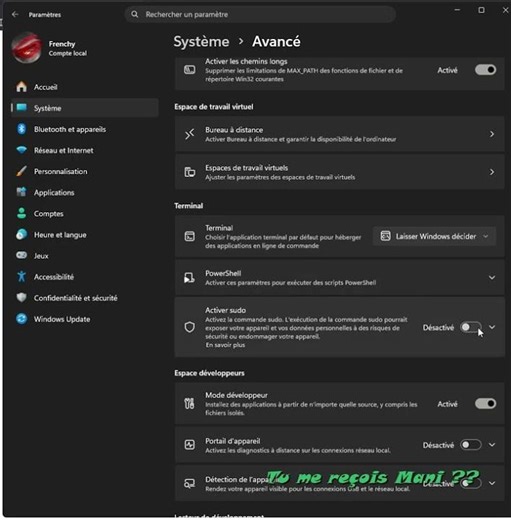Click the Accessibilité figure icon
Screen dimensions: 511x520
[x=22, y=276]
